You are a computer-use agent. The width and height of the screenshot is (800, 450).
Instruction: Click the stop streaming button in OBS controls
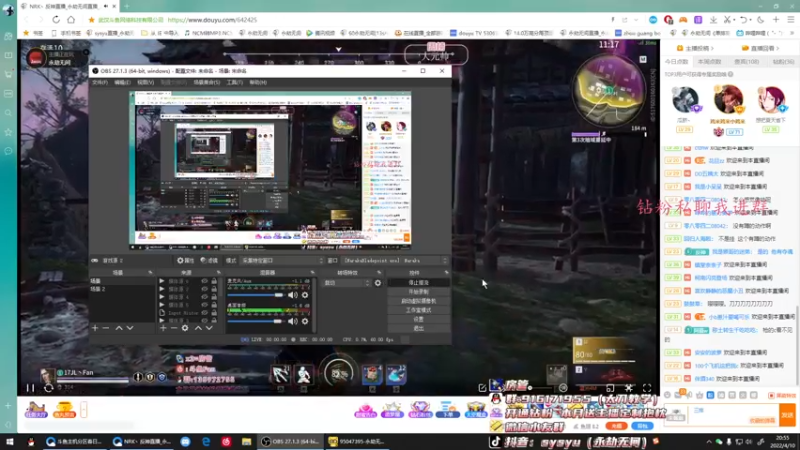point(419,282)
